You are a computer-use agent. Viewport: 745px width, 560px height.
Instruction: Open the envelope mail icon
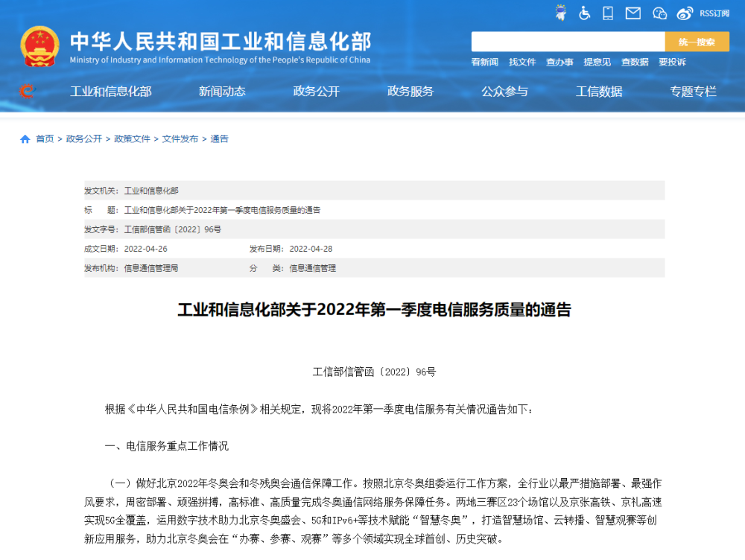[x=633, y=13]
